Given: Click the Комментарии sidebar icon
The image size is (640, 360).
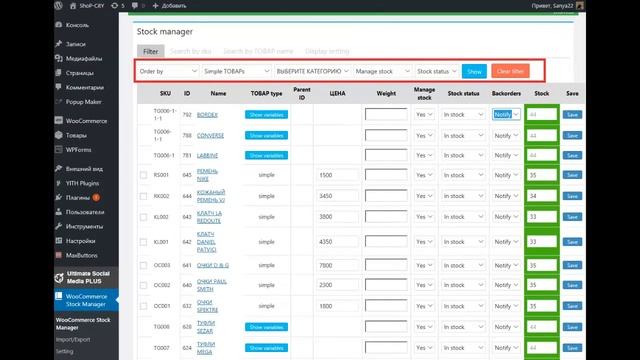Looking at the screenshot, I should (x=59, y=87).
